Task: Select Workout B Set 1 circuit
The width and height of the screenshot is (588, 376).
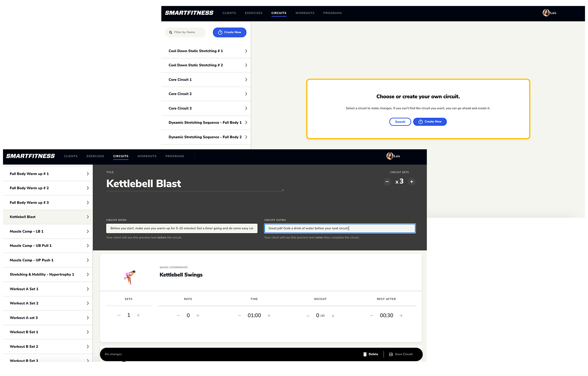Action: [48, 332]
